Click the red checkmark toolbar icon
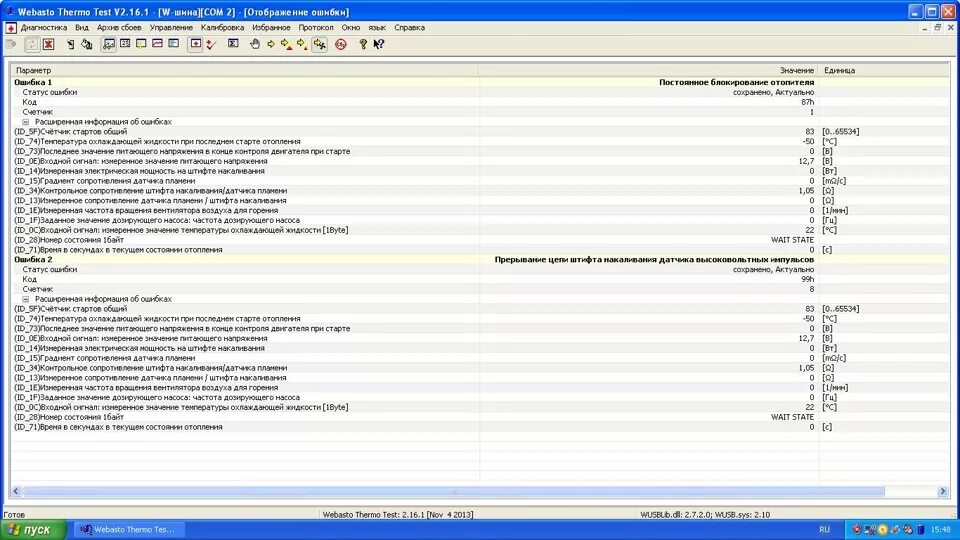The width and height of the screenshot is (960, 540). pyautogui.click(x=211, y=44)
